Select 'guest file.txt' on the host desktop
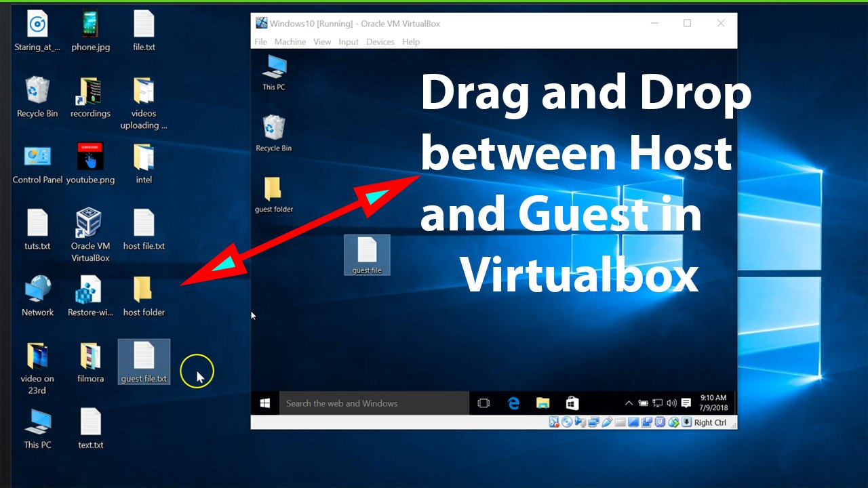This screenshot has height=488, width=868. click(x=144, y=363)
